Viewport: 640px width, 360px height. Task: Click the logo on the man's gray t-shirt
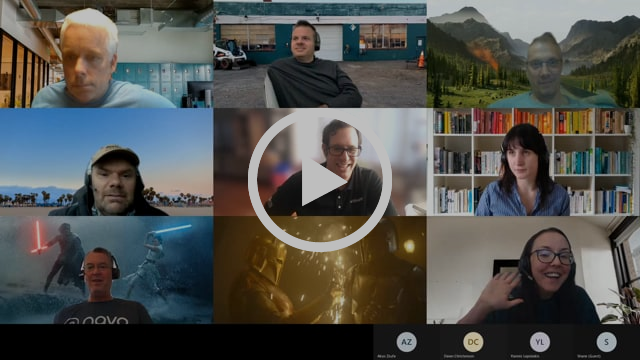[x=97, y=320]
